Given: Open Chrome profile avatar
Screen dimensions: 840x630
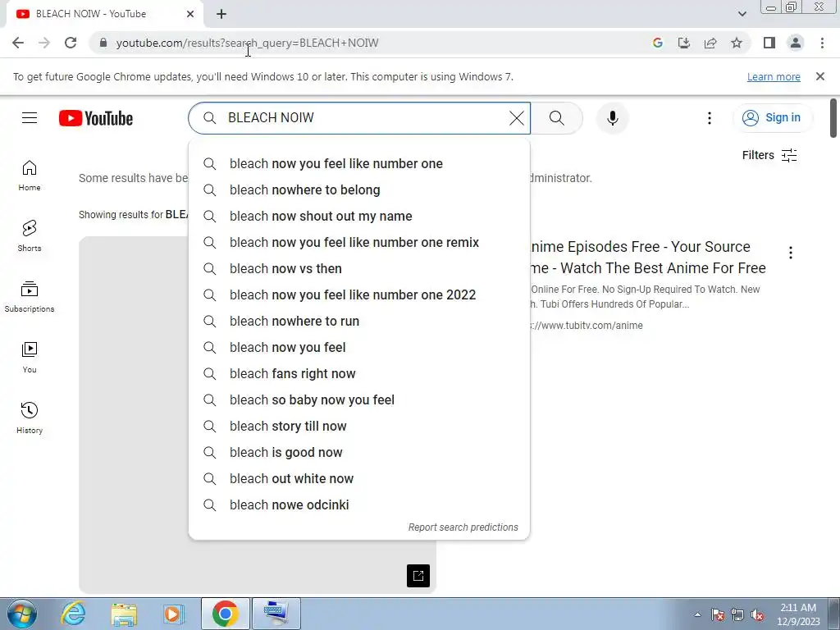Looking at the screenshot, I should (x=796, y=43).
